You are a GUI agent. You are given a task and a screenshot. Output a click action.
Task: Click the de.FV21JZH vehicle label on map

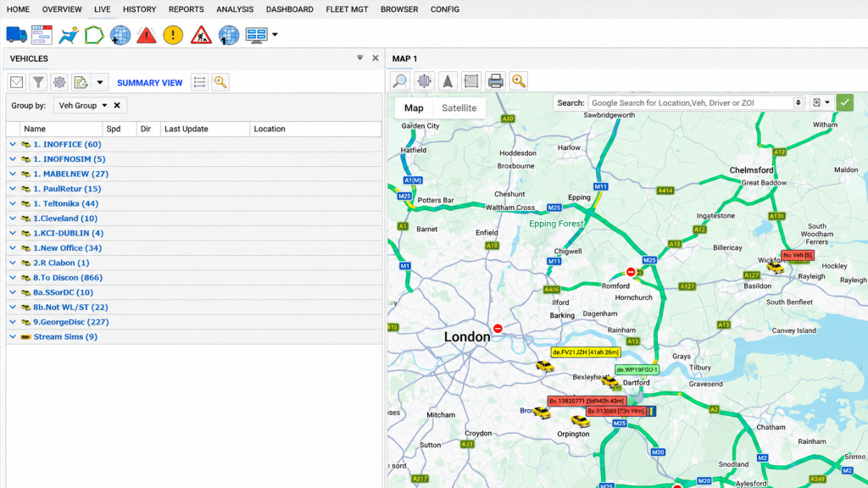pyautogui.click(x=586, y=352)
